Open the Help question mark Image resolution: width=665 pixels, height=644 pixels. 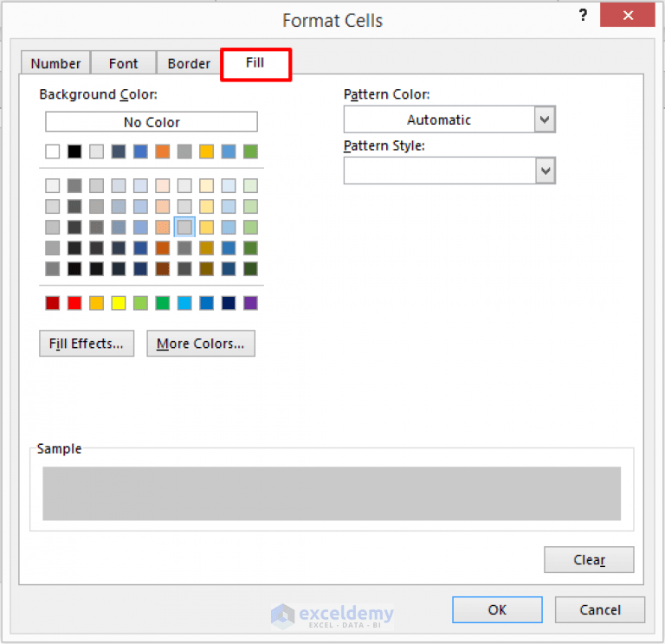[x=583, y=16]
